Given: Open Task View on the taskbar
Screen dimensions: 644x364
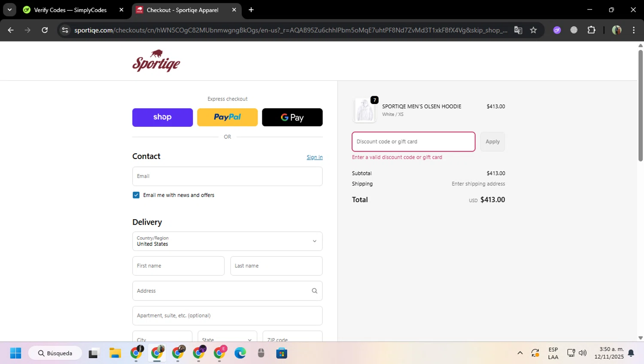Looking at the screenshot, I should [x=93, y=353].
